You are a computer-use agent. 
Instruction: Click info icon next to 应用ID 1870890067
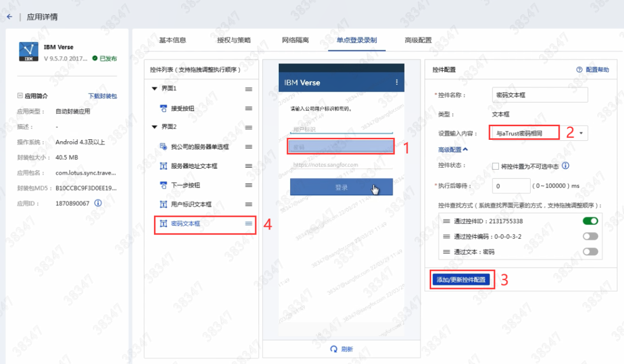98,203
